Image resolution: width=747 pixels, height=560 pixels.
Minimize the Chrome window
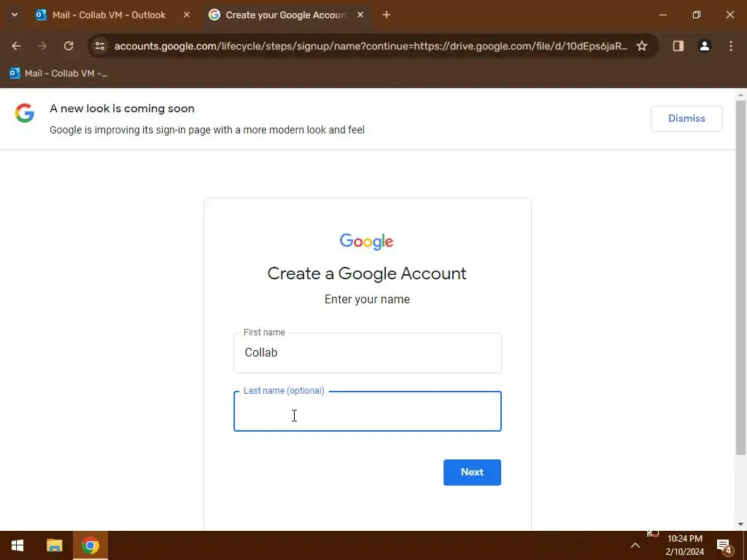tap(662, 15)
